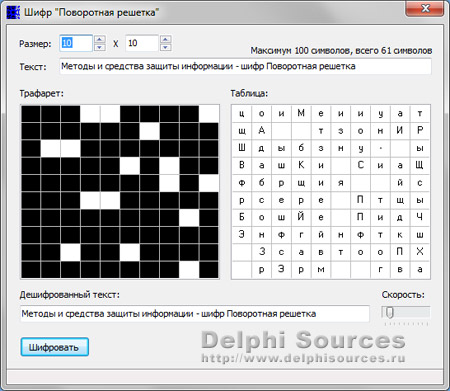Select the Дешифрованный текст output field
Image resolution: width=450 pixels, height=391 pixels.
click(195, 314)
